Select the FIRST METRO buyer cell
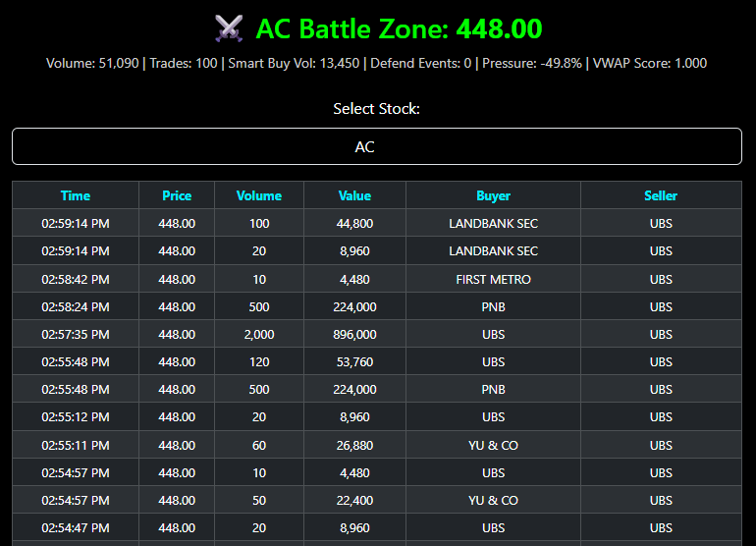The image size is (756, 546). coord(493,279)
